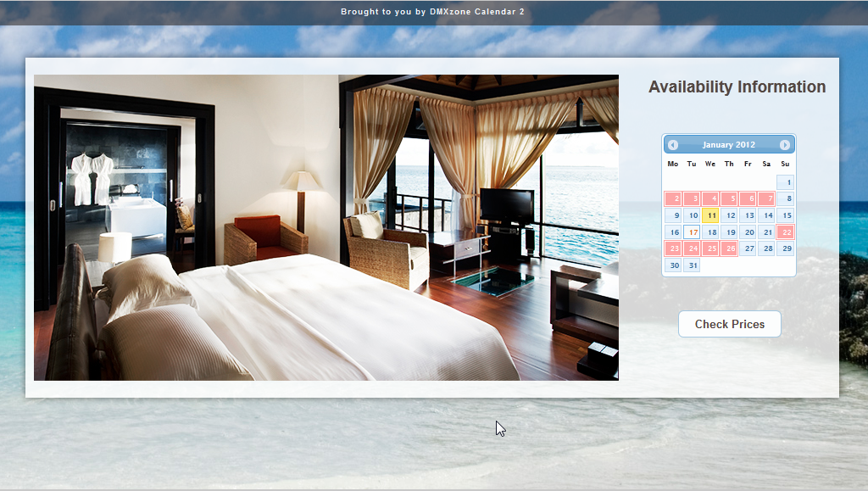The height and width of the screenshot is (491, 868).
Task: Click the Mo weekday header
Action: [x=672, y=164]
